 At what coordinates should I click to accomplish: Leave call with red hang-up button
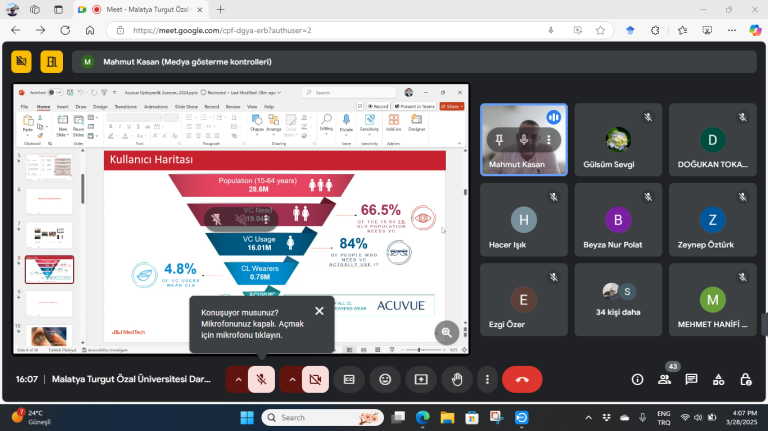point(522,379)
